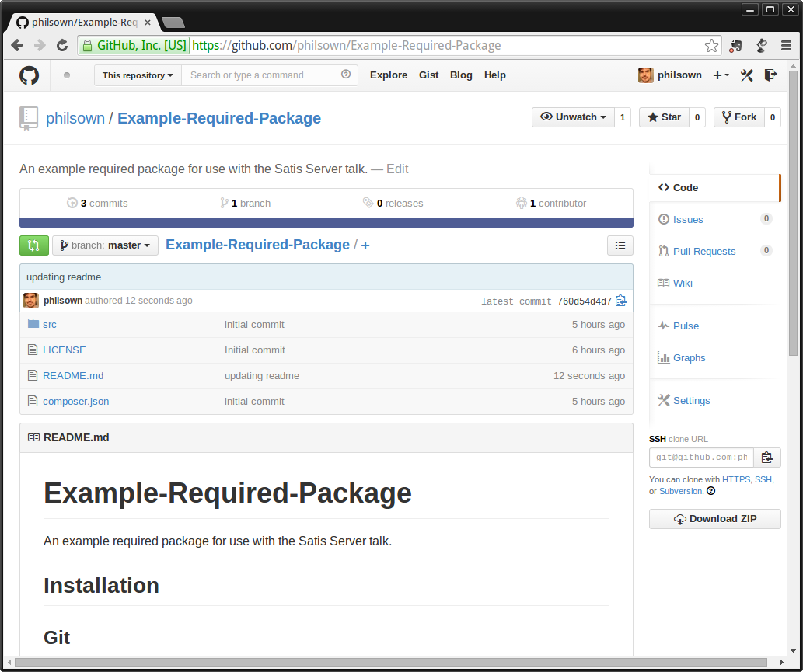Click the repository book icon
The image size is (803, 672).
(x=29, y=118)
